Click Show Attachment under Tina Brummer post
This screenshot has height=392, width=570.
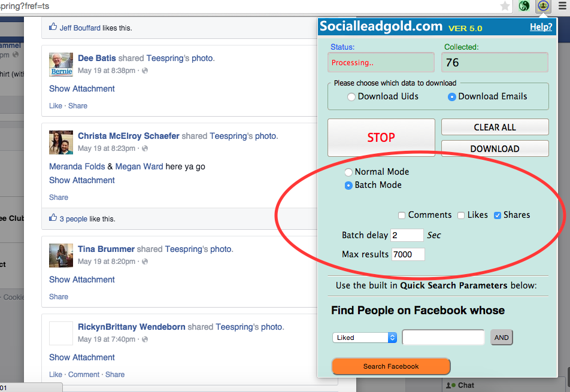click(82, 279)
